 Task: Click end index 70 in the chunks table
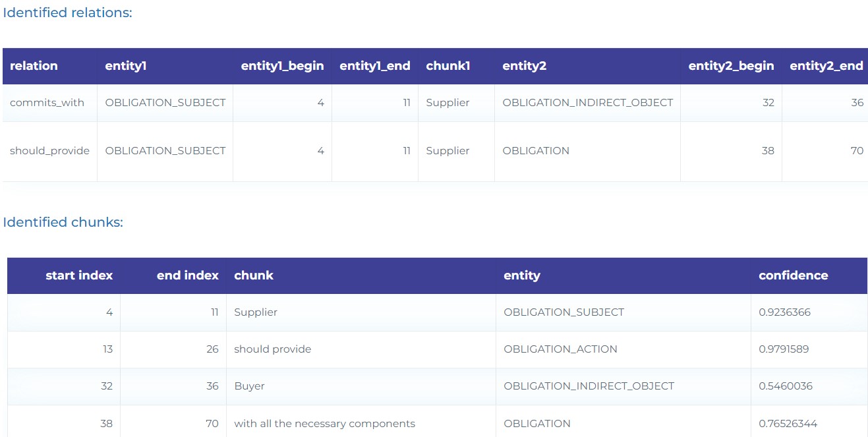tap(212, 424)
